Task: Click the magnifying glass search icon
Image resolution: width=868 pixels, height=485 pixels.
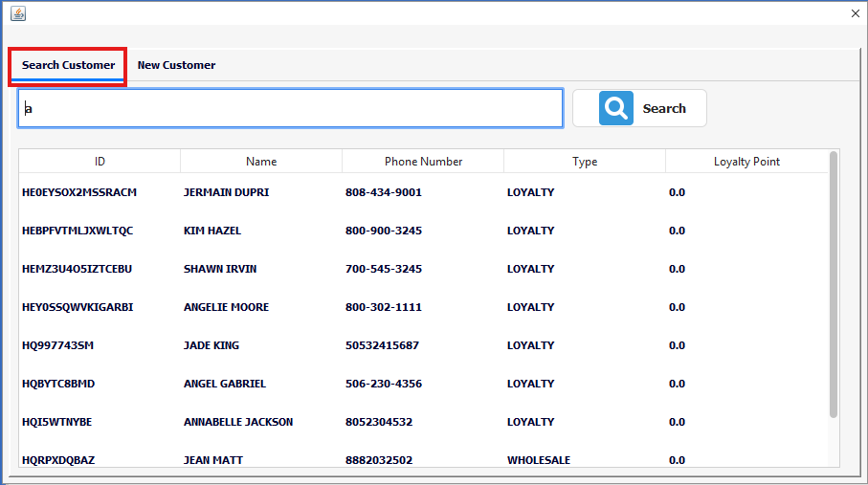Action: (616, 108)
